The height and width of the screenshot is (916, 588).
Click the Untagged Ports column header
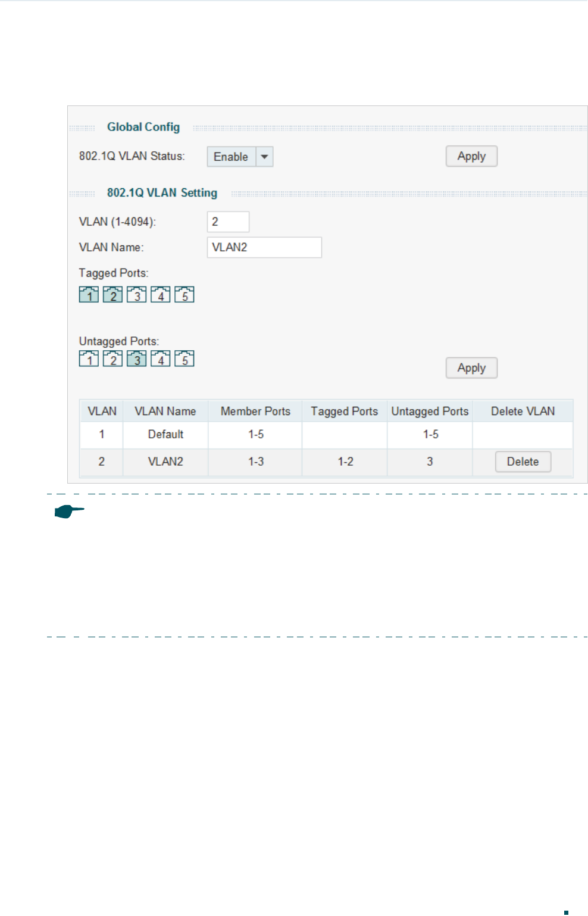pos(430,411)
